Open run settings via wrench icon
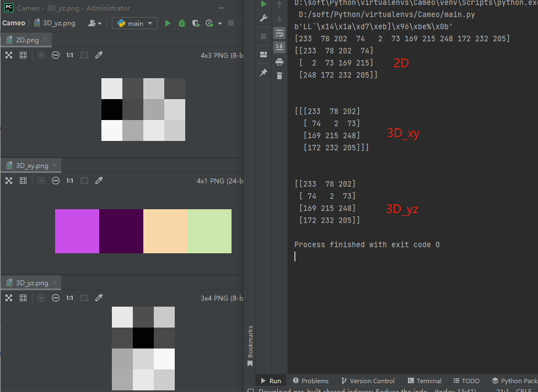Image resolution: width=538 pixels, height=392 pixels. 263,18
